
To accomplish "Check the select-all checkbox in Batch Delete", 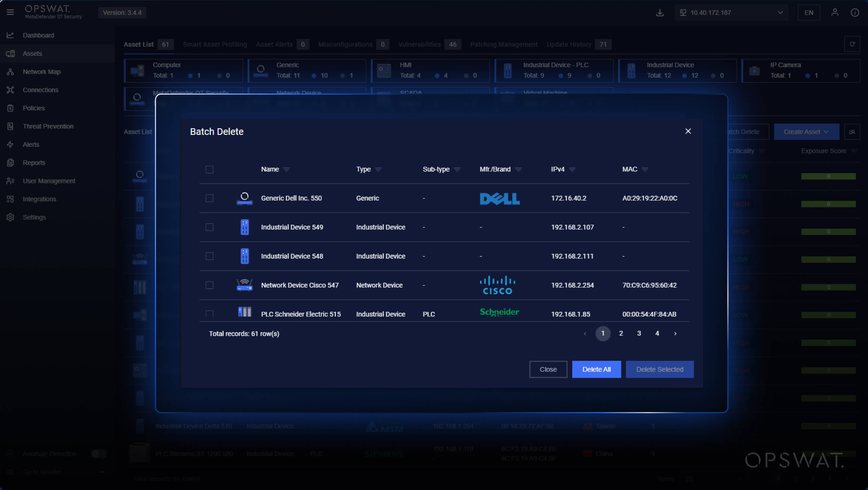I will coord(209,169).
